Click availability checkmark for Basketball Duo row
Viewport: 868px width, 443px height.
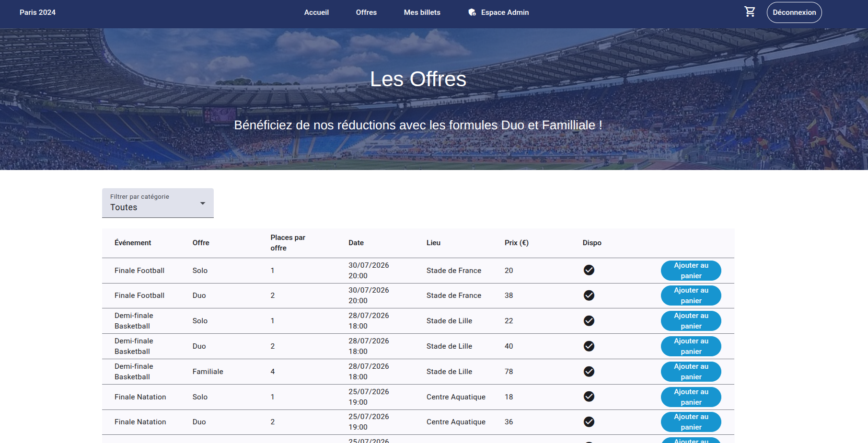(x=589, y=346)
